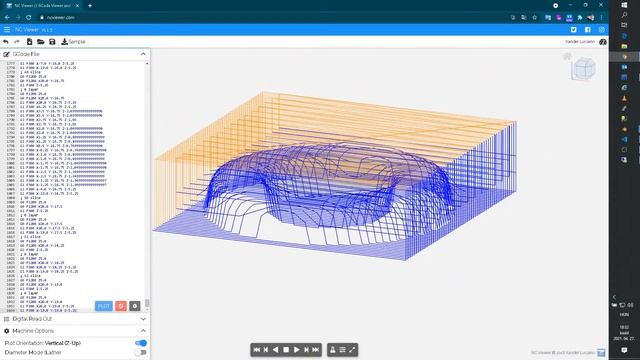
Task: Click the list icon in viewport controls
Action: click(342, 350)
